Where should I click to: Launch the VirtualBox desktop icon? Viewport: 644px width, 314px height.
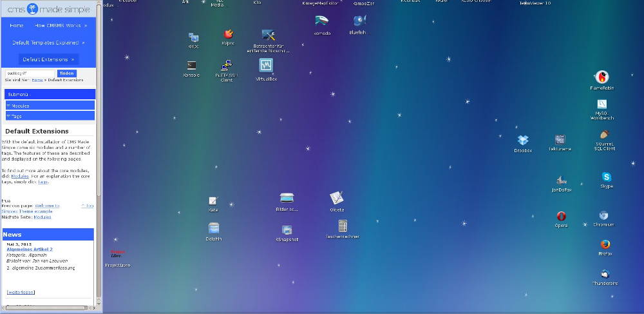tap(266, 65)
